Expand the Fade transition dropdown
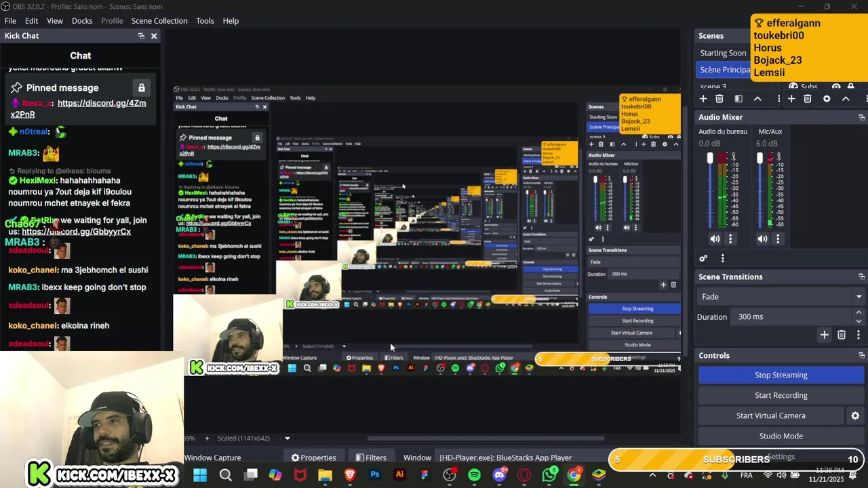Screen dimensions: 868x488 [859, 297]
